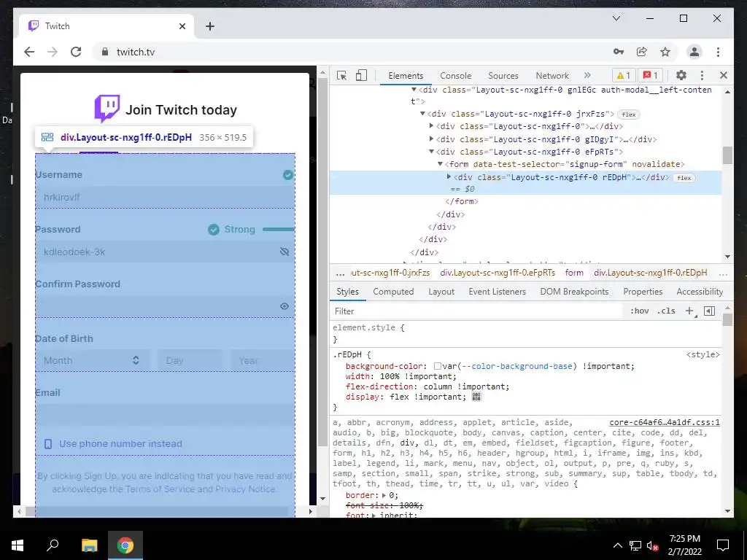Open the Month dropdown in Date of Birth
The width and height of the screenshot is (747, 560).
[x=92, y=360]
